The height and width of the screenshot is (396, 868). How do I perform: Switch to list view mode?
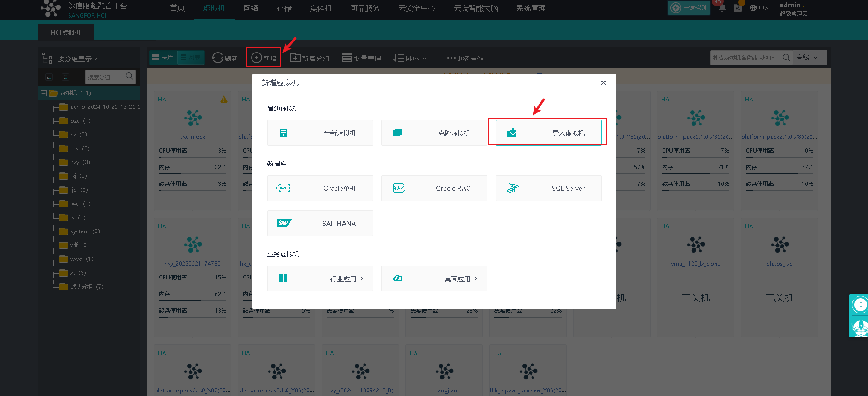[191, 58]
